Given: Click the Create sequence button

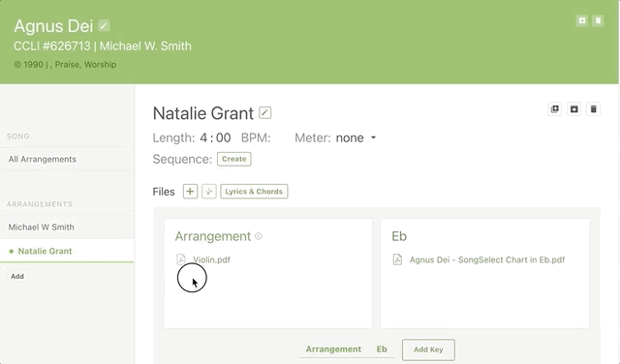Looking at the screenshot, I should coord(234,159).
